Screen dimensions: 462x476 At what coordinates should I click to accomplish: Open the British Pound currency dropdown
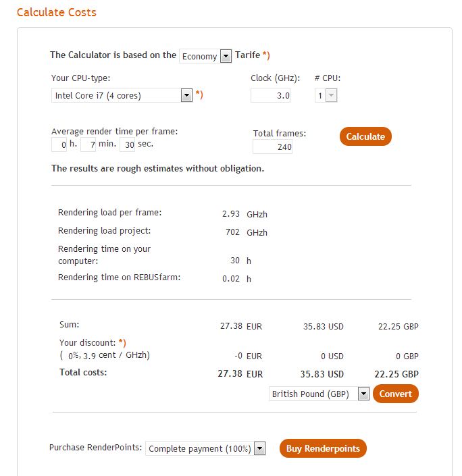319,394
